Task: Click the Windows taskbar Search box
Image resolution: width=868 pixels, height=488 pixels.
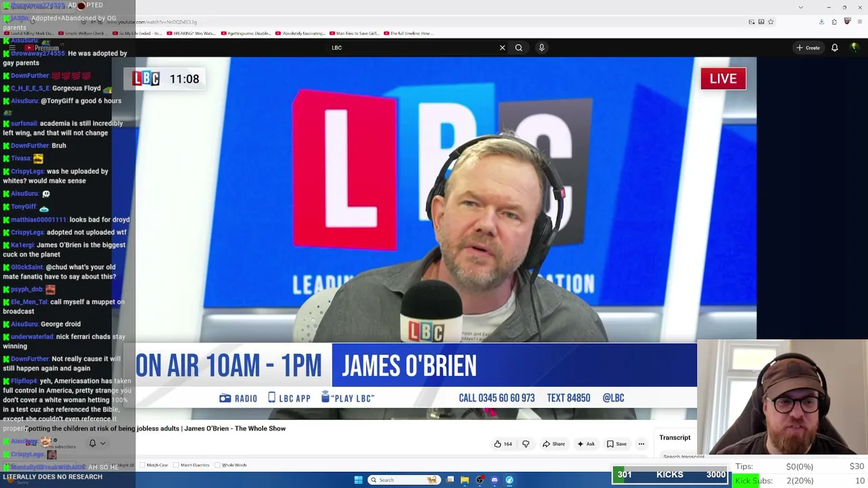Action: pyautogui.click(x=403, y=480)
